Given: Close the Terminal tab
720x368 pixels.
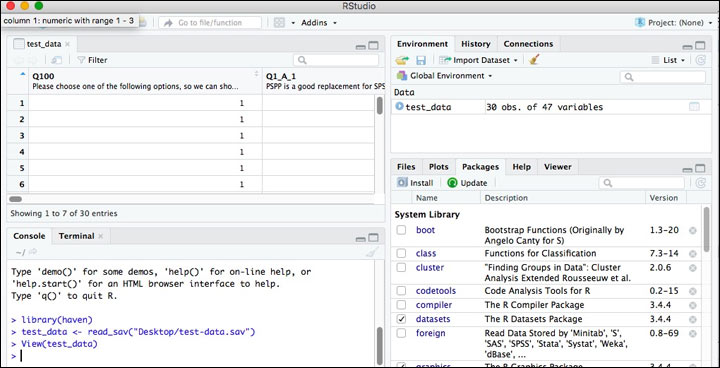Looking at the screenshot, I should click(101, 236).
